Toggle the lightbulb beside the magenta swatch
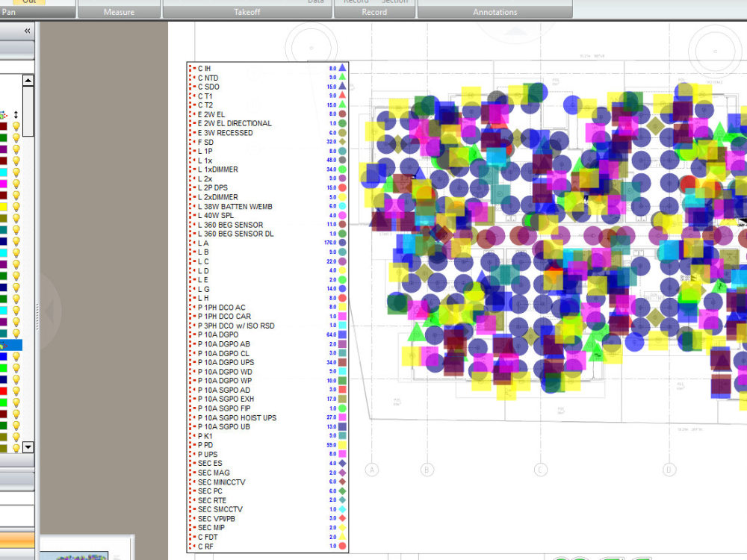Viewport: 747px width, 560px height. pos(16,184)
